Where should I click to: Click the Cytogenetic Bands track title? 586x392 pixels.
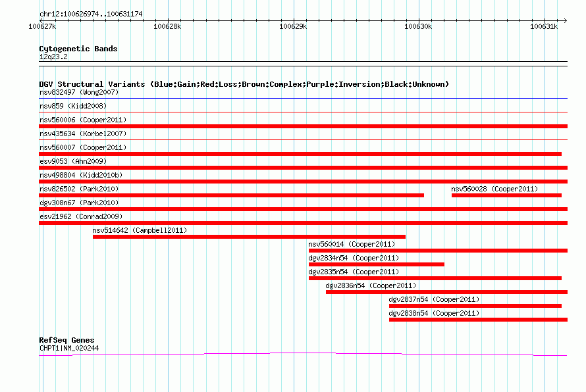pos(78,49)
